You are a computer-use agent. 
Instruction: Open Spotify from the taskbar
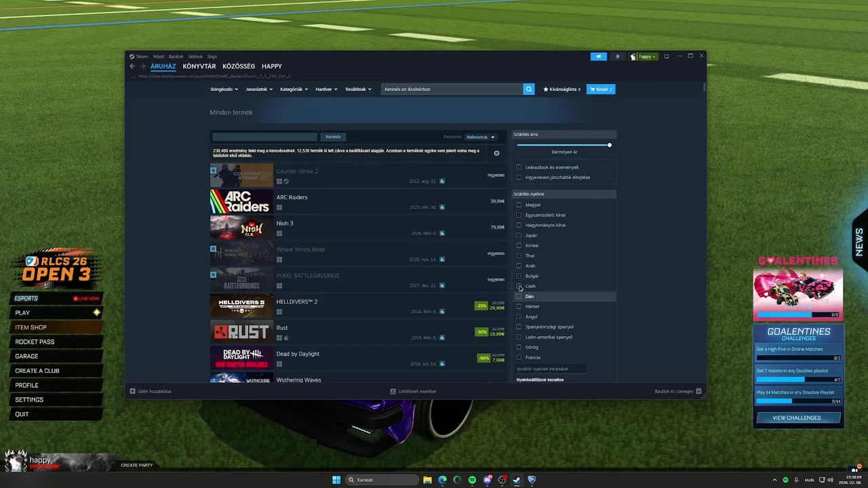pos(472,480)
